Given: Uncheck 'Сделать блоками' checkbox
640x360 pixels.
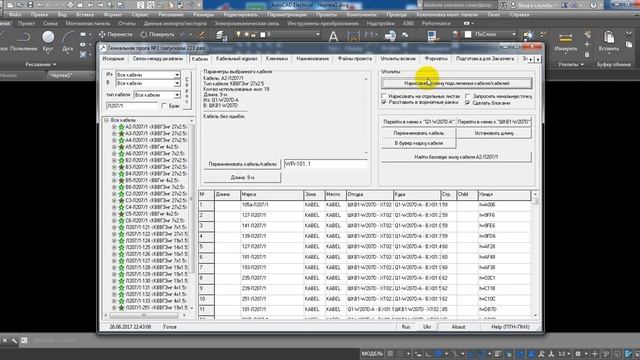Looking at the screenshot, I should 468,102.
